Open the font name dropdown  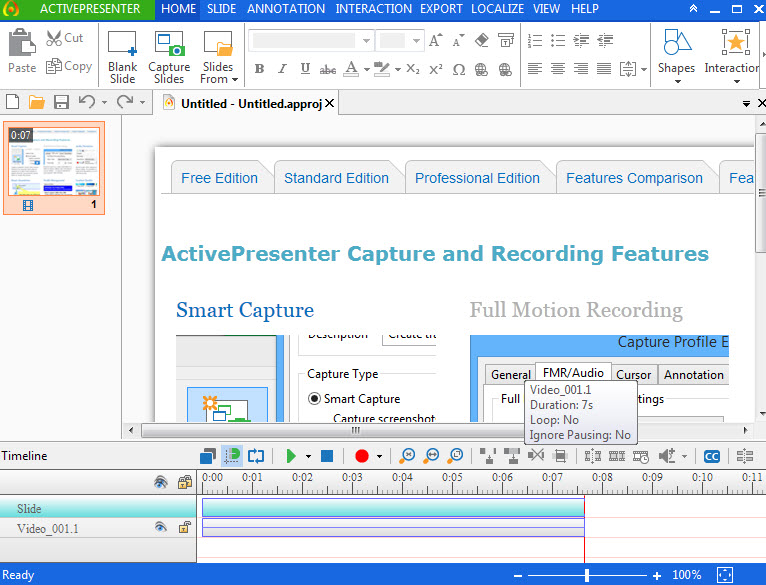(366, 41)
